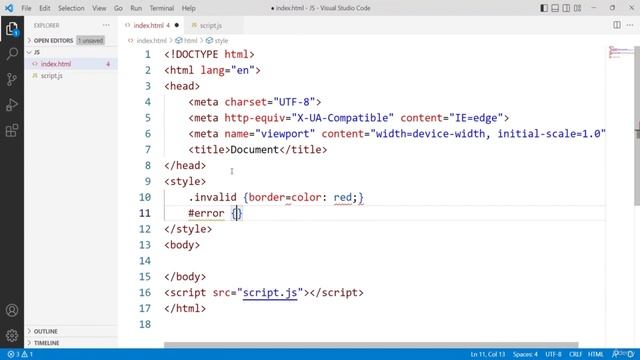
Task: Click the meta charset UTF-8 line
Action: tap(255, 102)
